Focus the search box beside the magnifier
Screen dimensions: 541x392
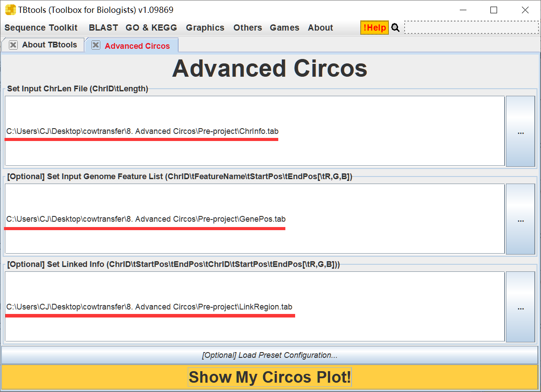470,27
